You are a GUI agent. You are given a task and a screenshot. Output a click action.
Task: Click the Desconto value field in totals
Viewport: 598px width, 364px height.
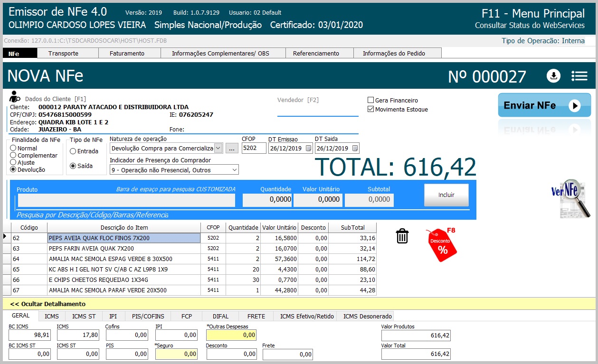(x=231, y=354)
